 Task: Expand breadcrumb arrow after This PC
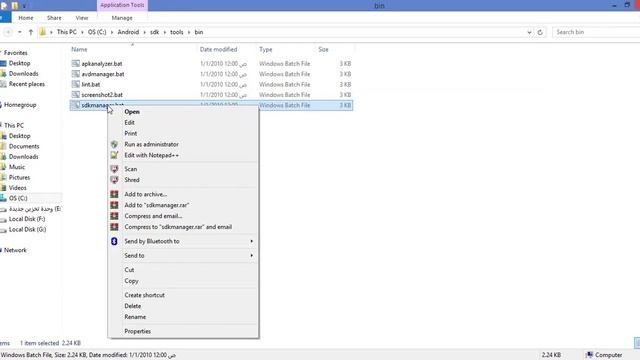click(82, 32)
